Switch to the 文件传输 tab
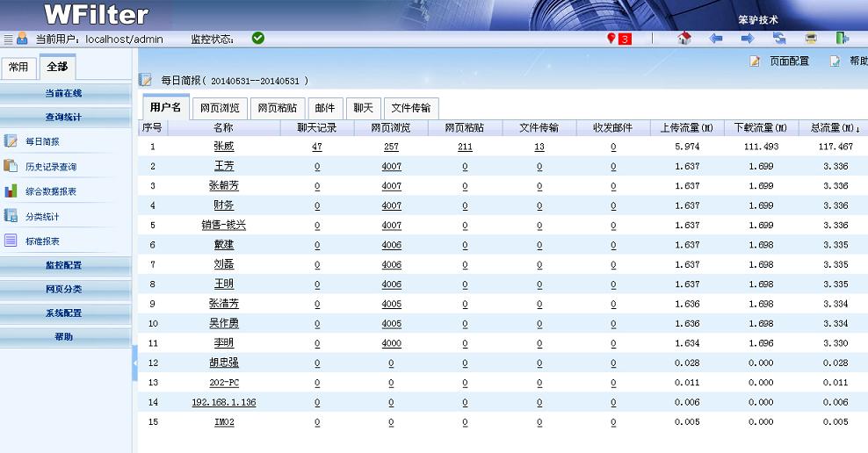 [410, 108]
